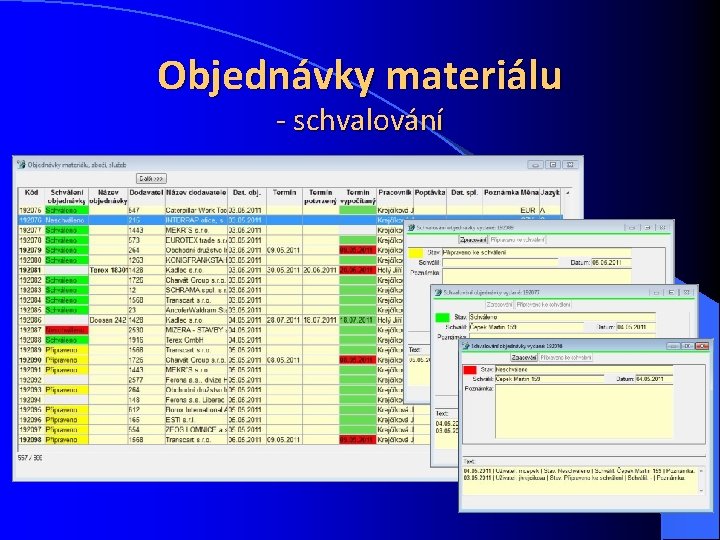Click the Schválil field in the Neschváleno dialog
This screenshot has width=720, height=540.
550,379
